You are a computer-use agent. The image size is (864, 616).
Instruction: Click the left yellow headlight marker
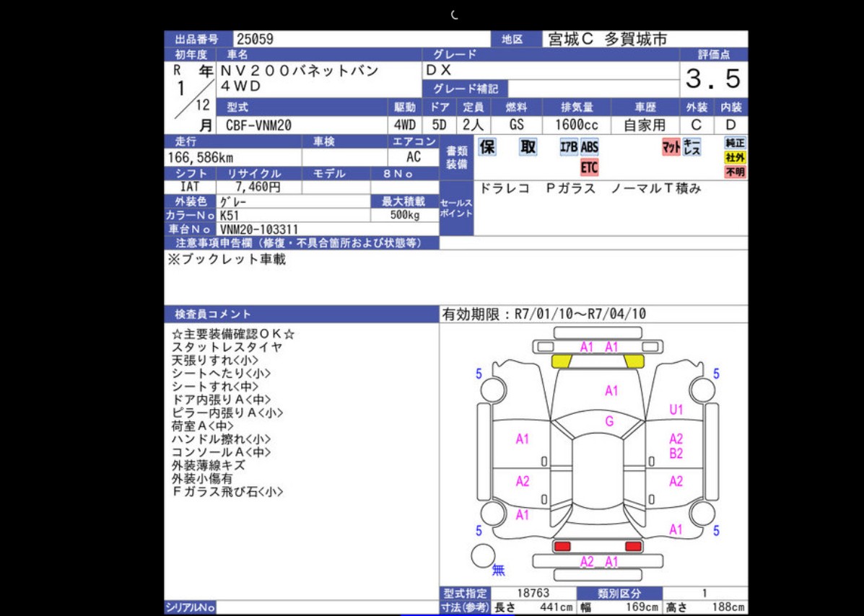pyautogui.click(x=562, y=361)
